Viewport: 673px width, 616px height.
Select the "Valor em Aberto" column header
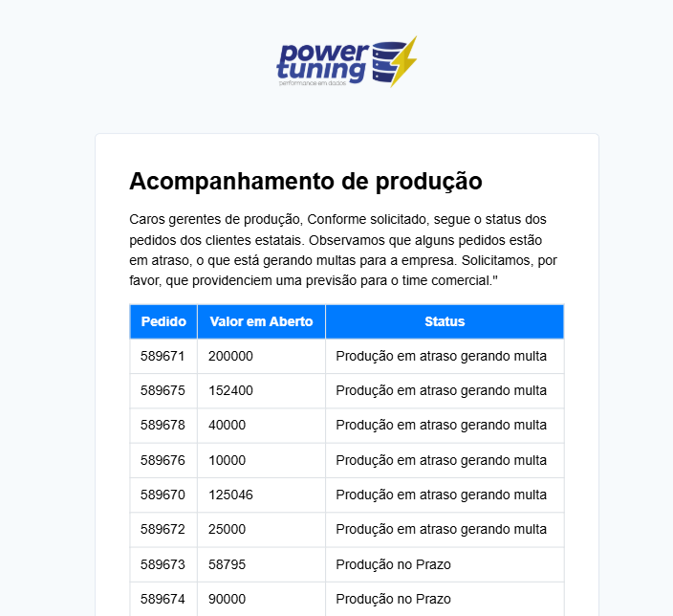261,321
